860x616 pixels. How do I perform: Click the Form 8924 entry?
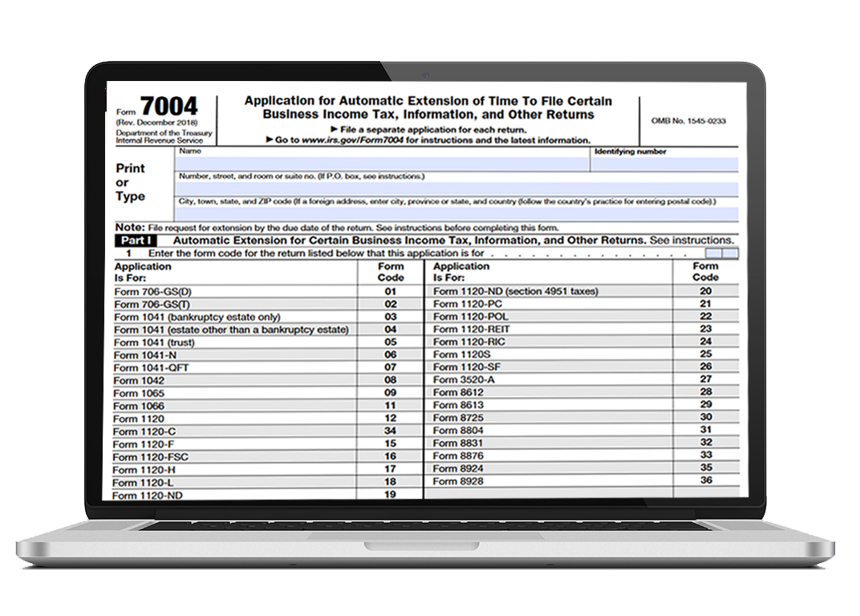click(458, 468)
